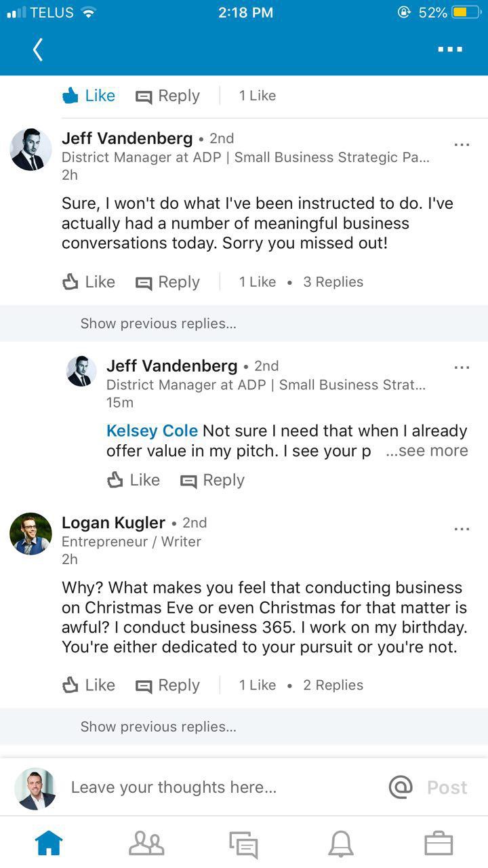The image size is (488, 868).
Task: Tap the back arrow in header
Action: pos(38,50)
